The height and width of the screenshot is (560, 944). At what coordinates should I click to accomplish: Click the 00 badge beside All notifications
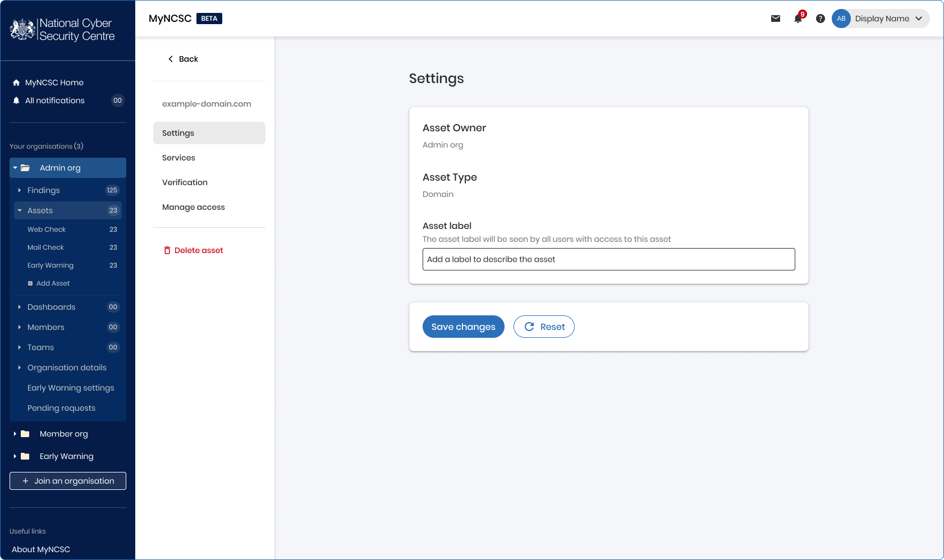tap(117, 100)
